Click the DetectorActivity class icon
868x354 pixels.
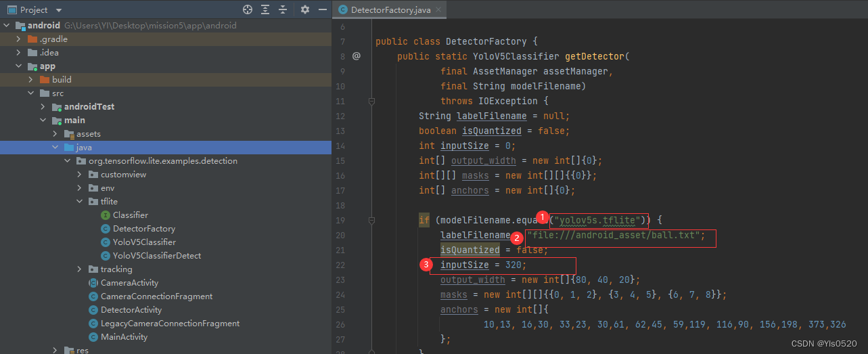point(93,310)
